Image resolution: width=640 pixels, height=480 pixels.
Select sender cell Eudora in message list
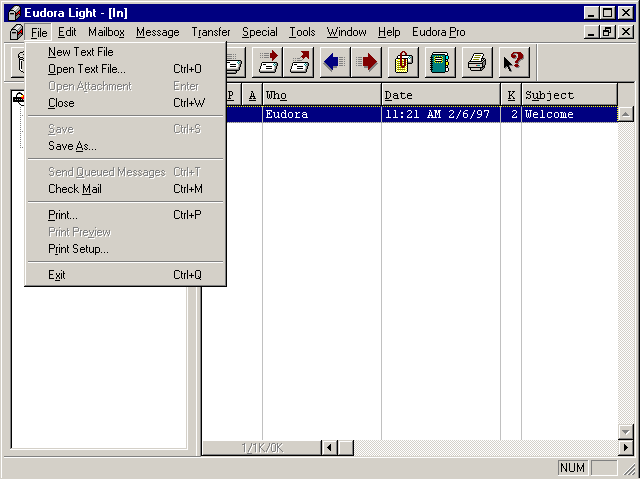tap(322, 114)
